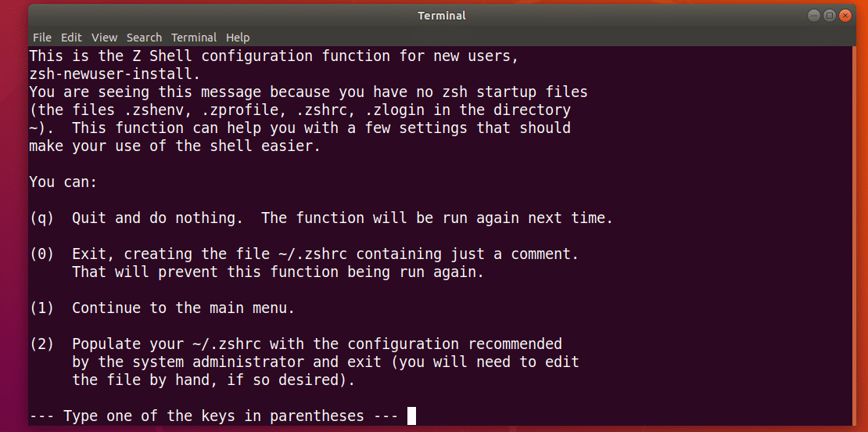Screen dimensions: 868x432
Task: Open the Help menu
Action: click(238, 38)
